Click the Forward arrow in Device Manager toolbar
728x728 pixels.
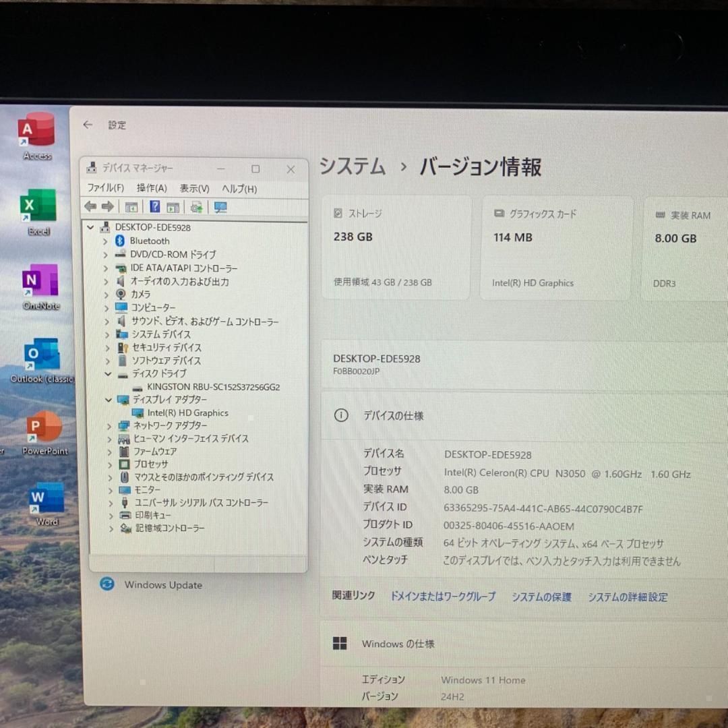[108, 206]
